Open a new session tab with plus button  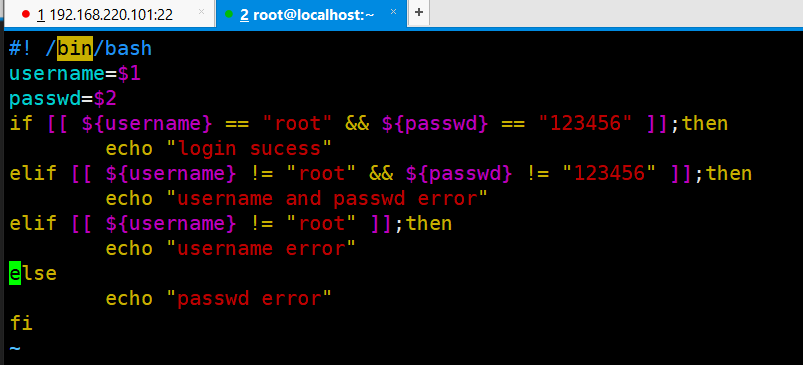click(419, 12)
